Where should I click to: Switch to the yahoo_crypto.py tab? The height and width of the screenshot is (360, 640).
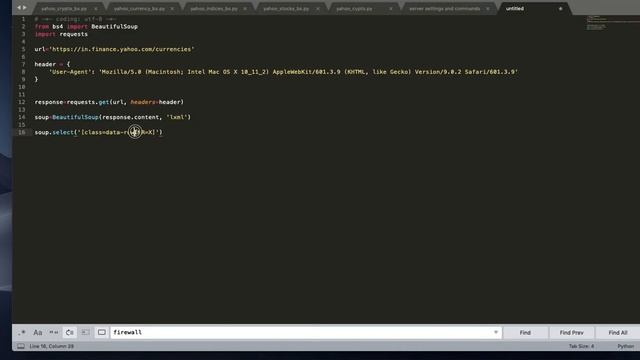(354, 9)
